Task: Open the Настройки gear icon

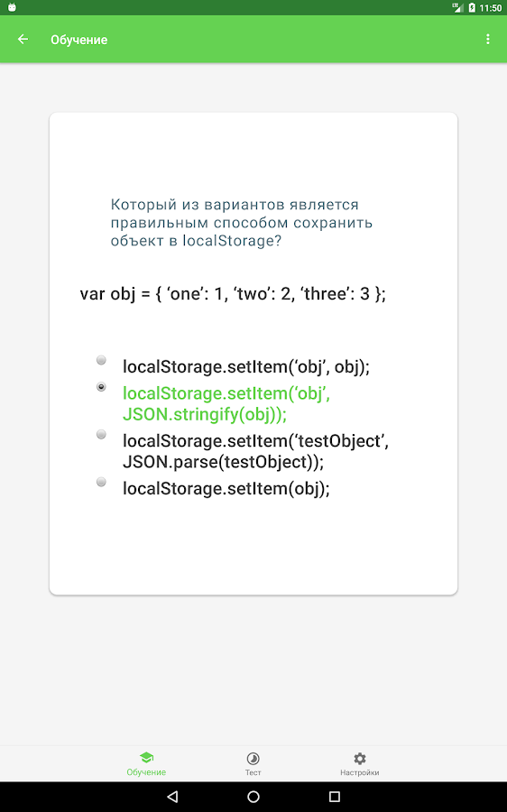Action: pos(360,759)
